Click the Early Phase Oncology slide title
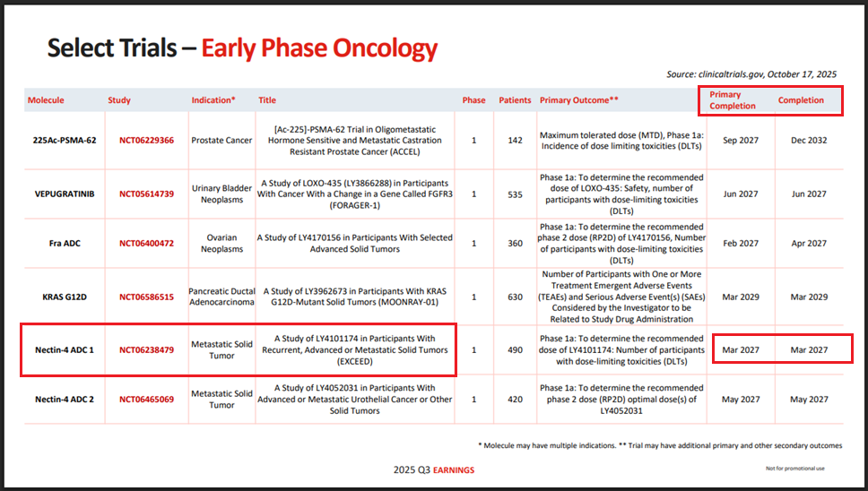 click(x=319, y=48)
